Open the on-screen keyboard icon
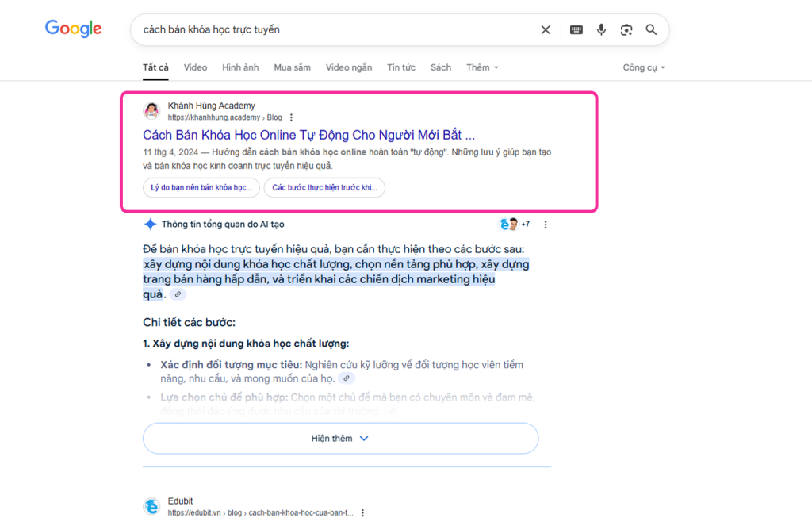This screenshot has width=812, height=522. coord(576,30)
